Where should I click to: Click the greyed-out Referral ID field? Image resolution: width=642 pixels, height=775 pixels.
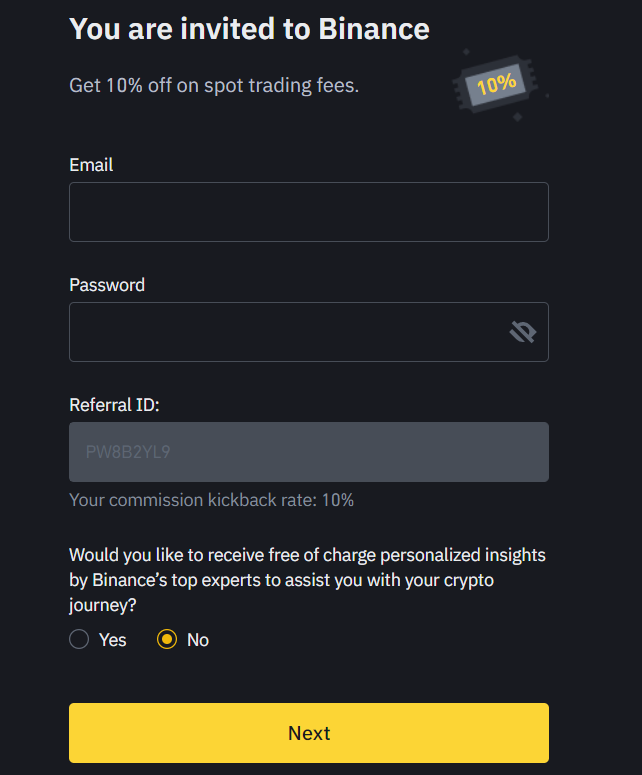309,452
